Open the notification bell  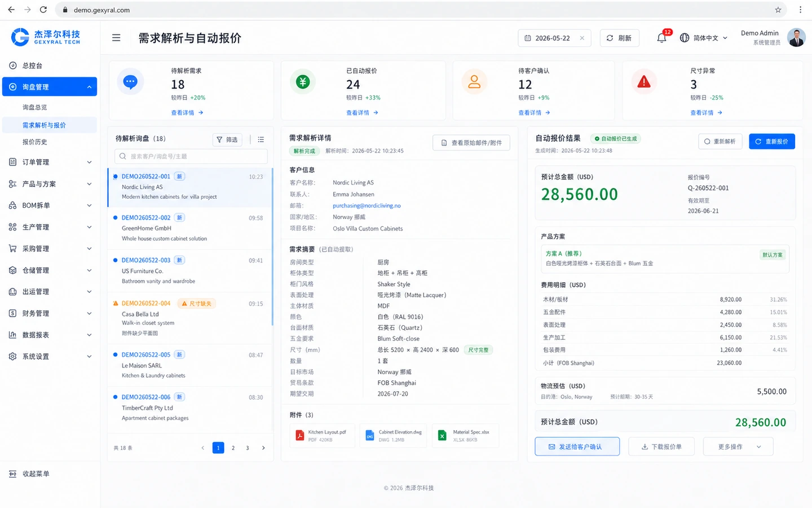(662, 38)
